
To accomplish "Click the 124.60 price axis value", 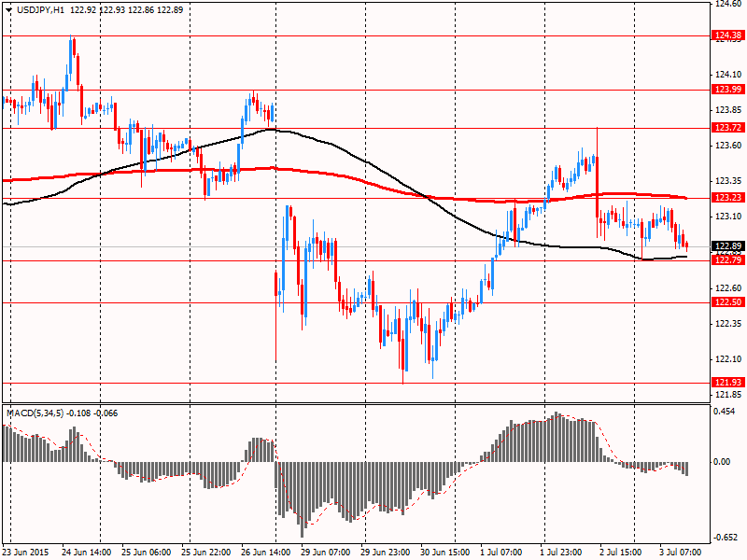I will tap(727, 5).
